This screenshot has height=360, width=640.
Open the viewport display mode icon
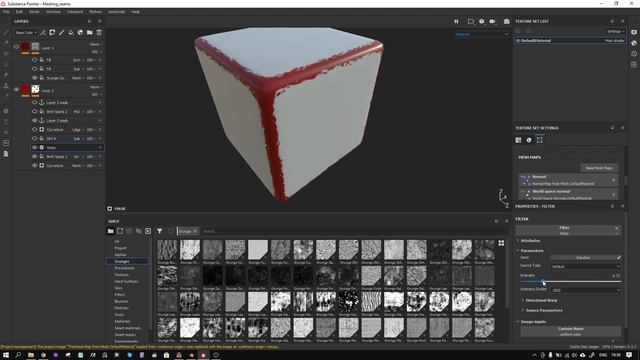(x=471, y=21)
